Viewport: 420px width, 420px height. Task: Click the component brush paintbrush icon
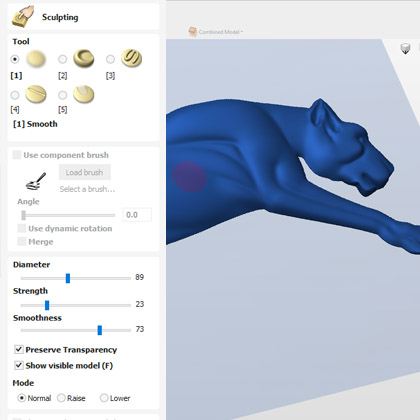pyautogui.click(x=36, y=181)
